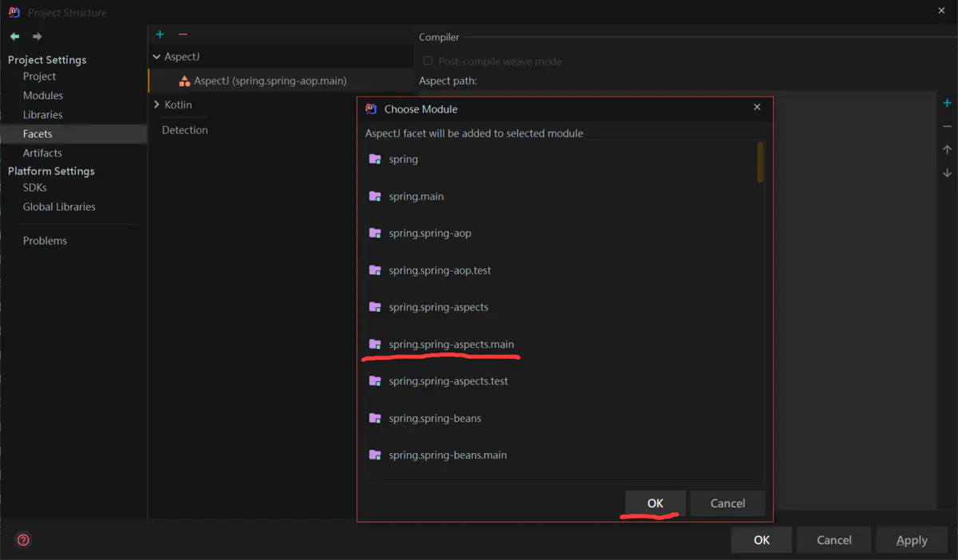The height and width of the screenshot is (560, 958).
Task: Click the spring.spring-beans.main folder icon
Action: click(374, 455)
